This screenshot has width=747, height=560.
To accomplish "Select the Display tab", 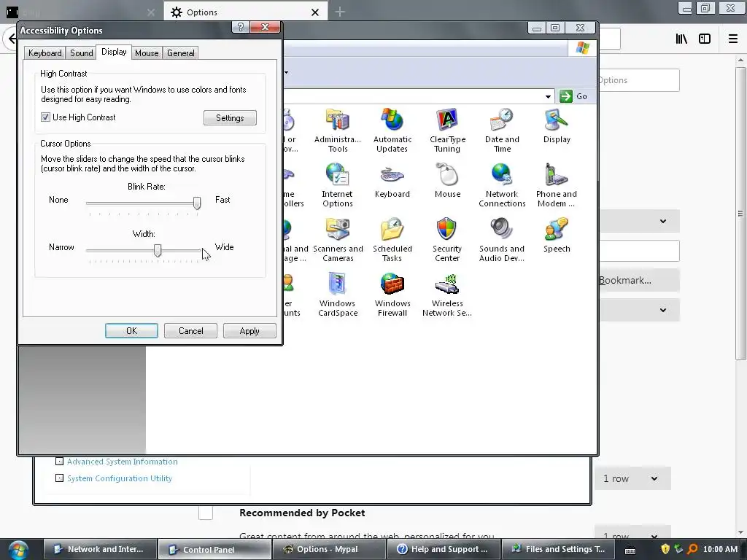I will [114, 52].
